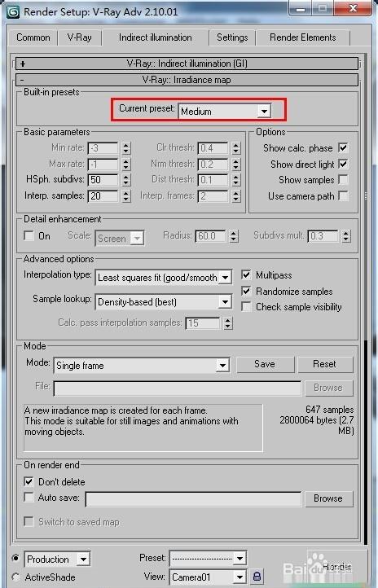The width and height of the screenshot is (378, 588).
Task: Click the Save irradiance map button
Action: pos(265,364)
